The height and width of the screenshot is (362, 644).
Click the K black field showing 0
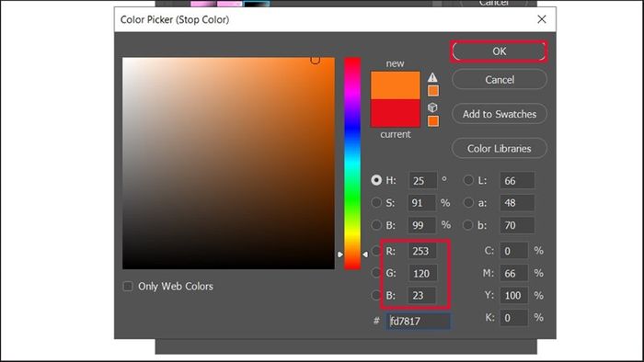coord(513,317)
